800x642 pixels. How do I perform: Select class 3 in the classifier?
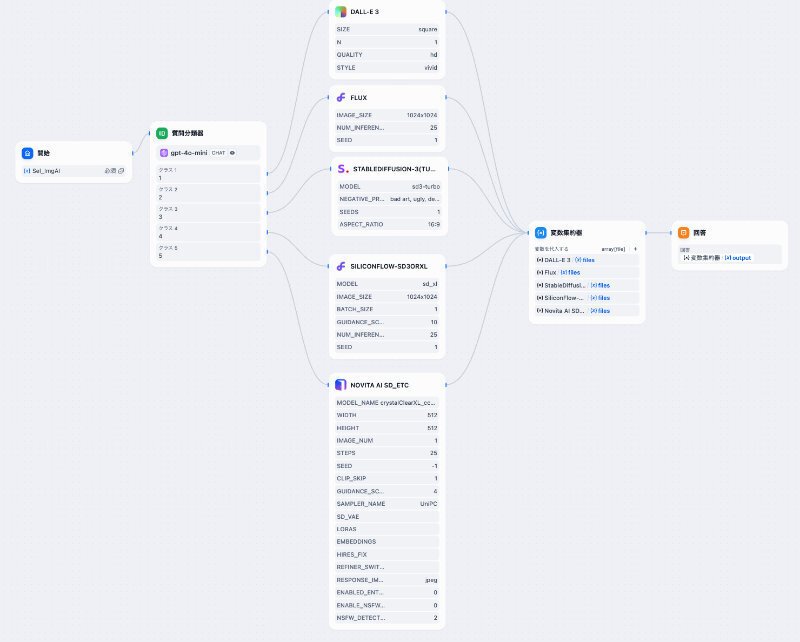[x=208, y=213]
